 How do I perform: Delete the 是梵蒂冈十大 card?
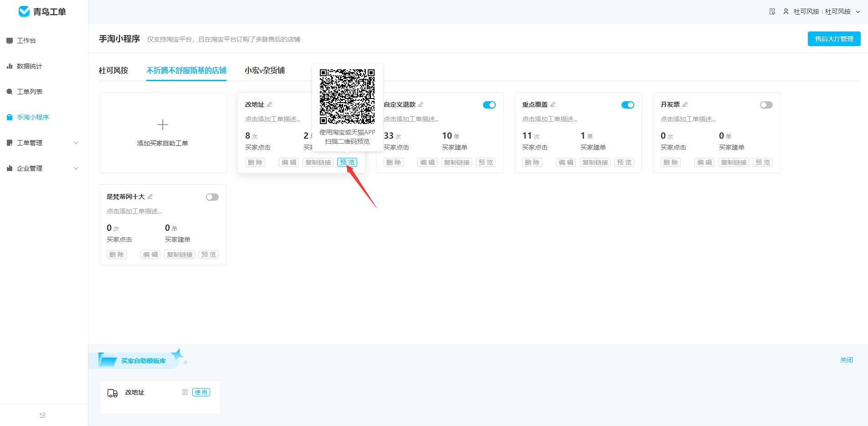117,255
